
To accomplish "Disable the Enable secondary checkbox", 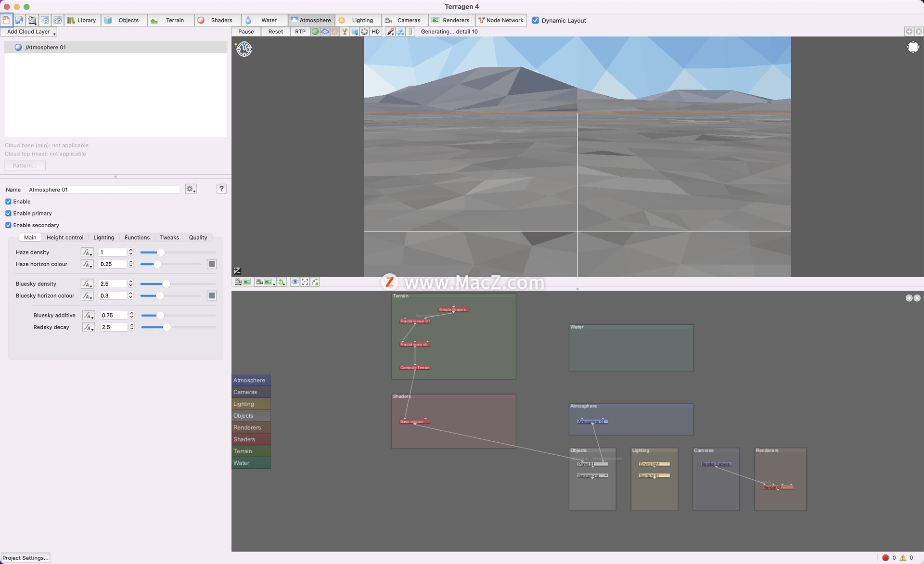I will (8, 225).
